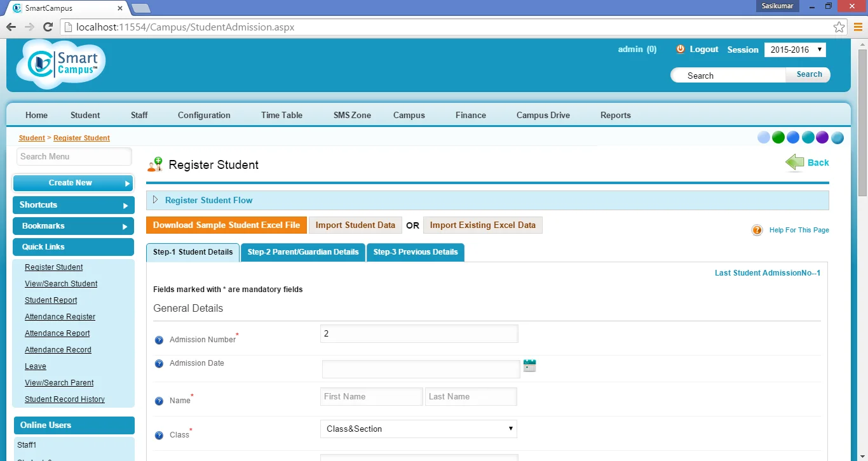Switch to Step-2 Parent/Guardian Details tab
The width and height of the screenshot is (868, 461).
303,252
